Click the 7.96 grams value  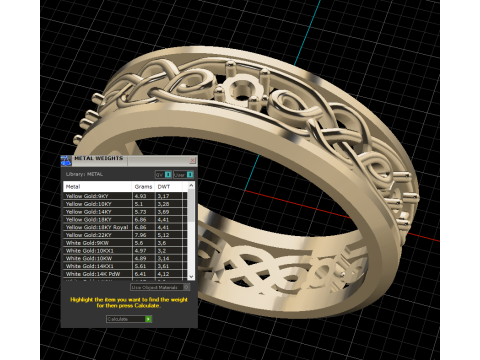click(140, 235)
